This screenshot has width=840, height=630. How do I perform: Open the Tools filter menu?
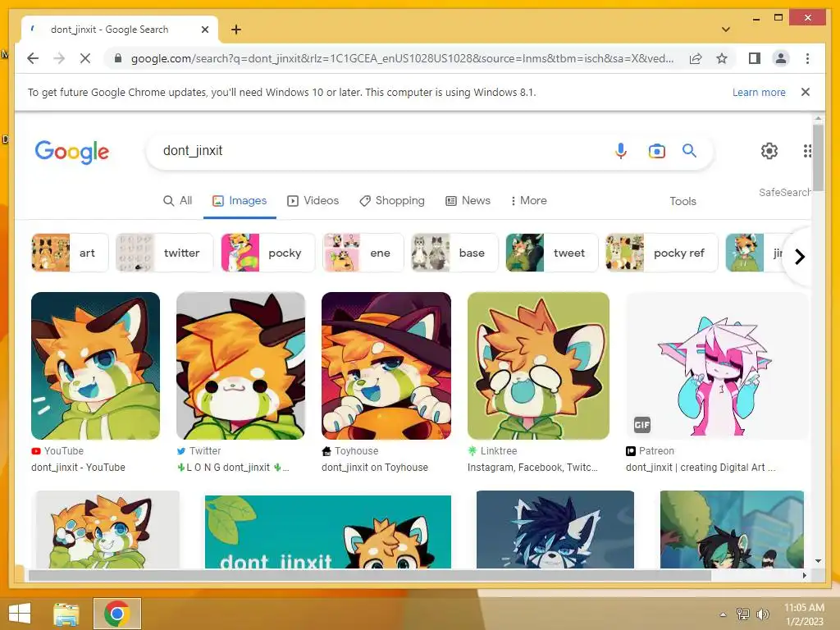[x=682, y=202]
